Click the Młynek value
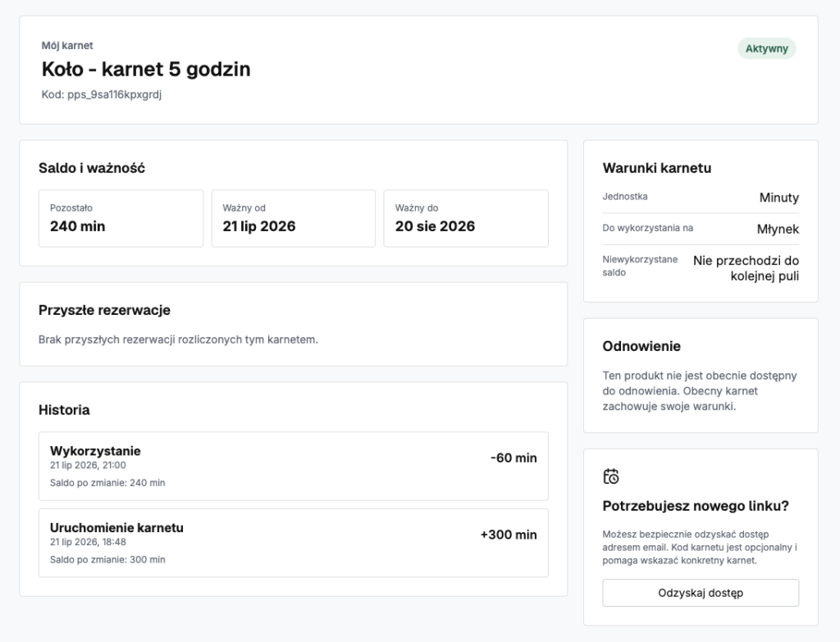Image resolution: width=840 pixels, height=642 pixels. point(778,230)
